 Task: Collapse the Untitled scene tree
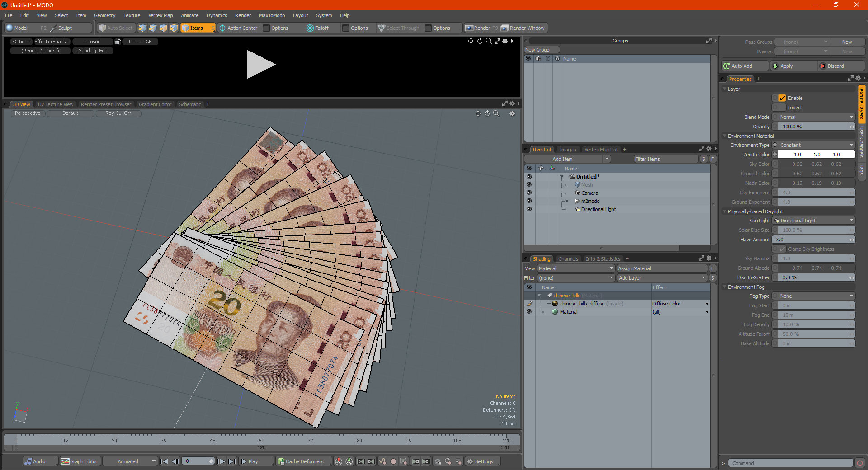pos(562,177)
